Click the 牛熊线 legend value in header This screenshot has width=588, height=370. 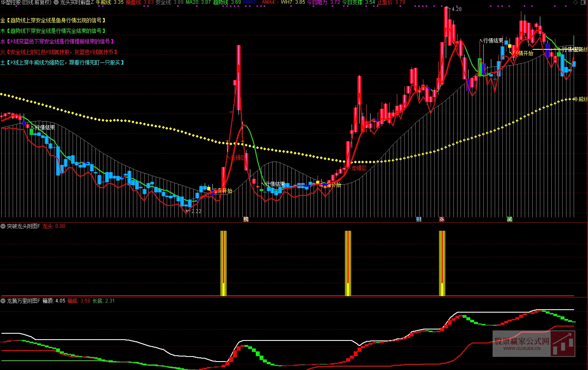(x=110, y=2)
